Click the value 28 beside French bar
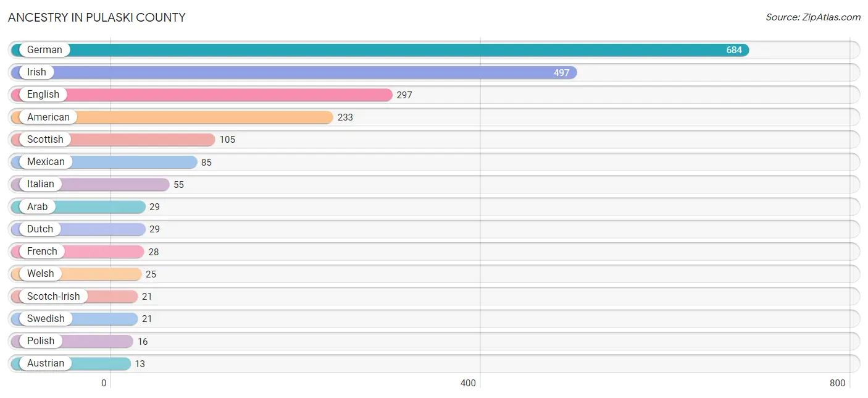The image size is (868, 398). click(153, 252)
